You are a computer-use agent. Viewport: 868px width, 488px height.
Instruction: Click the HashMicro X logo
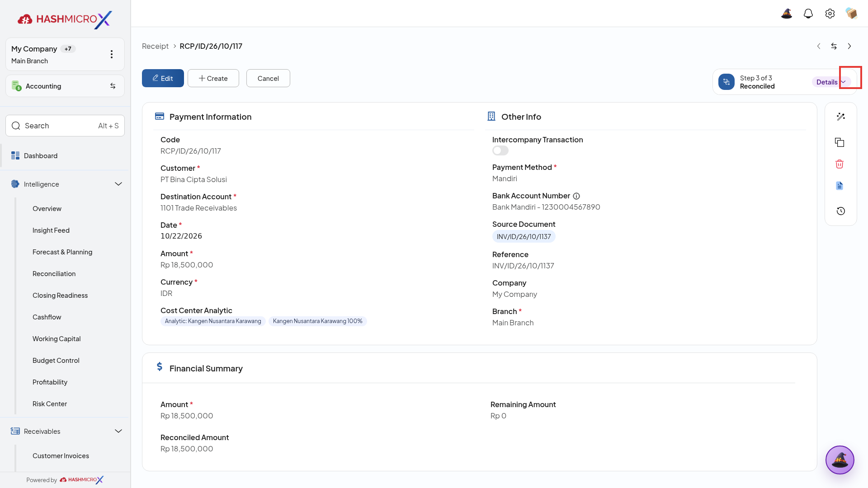65,19
